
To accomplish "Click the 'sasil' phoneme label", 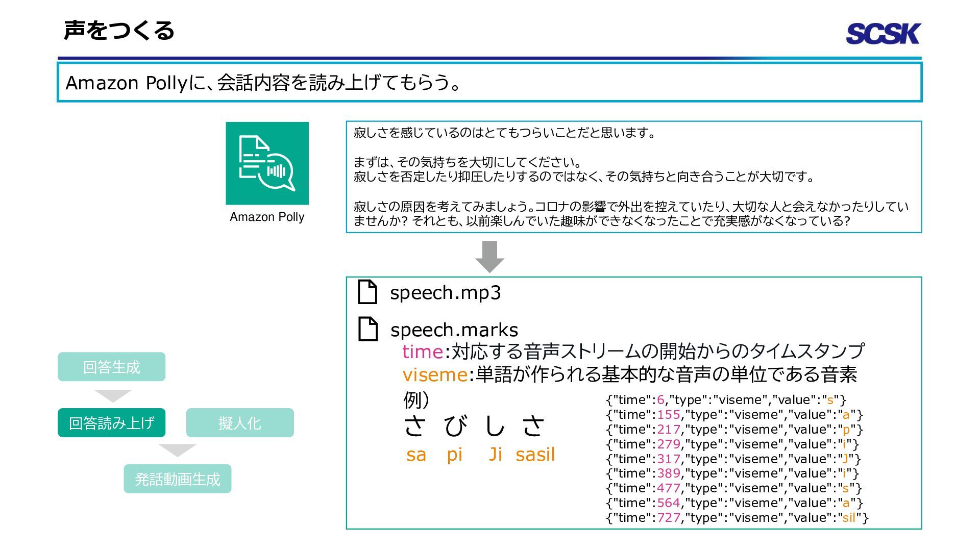I will click(x=535, y=454).
